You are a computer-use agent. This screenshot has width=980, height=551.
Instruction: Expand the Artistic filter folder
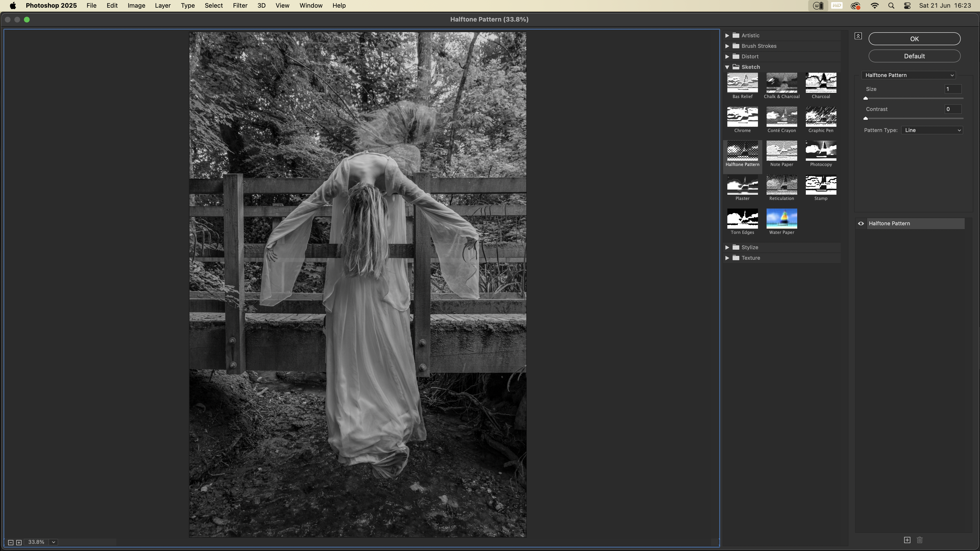click(x=727, y=35)
